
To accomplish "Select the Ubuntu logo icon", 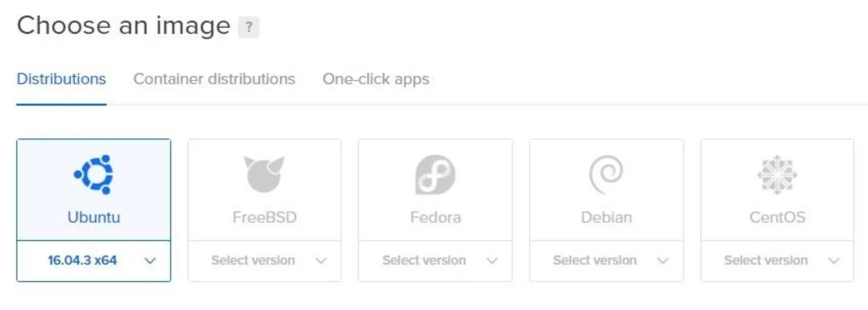I will point(94,175).
